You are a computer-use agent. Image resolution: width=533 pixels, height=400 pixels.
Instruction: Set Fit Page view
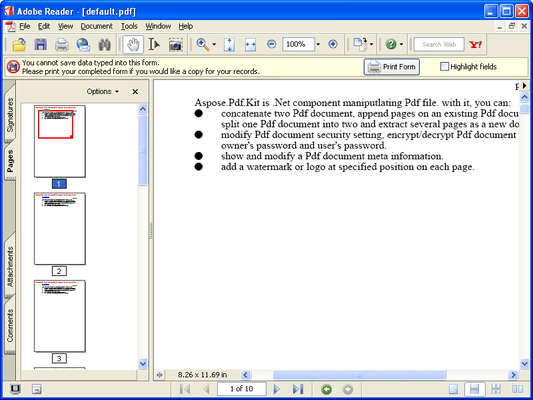click(229, 45)
